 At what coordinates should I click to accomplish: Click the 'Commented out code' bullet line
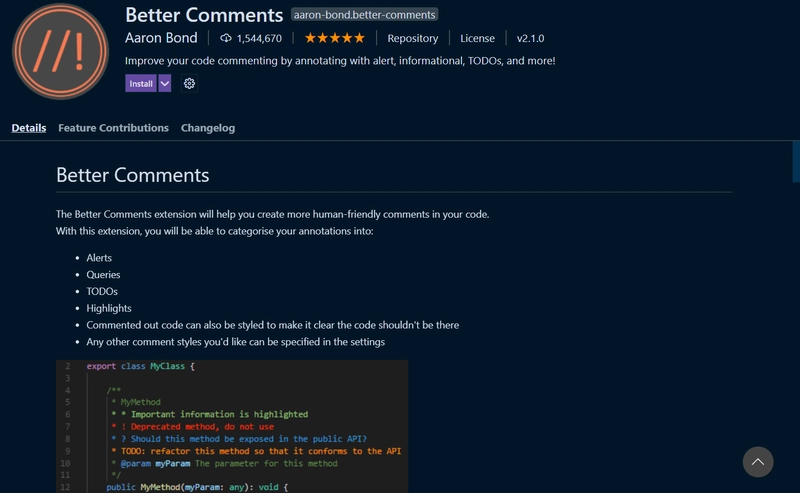tap(272, 325)
